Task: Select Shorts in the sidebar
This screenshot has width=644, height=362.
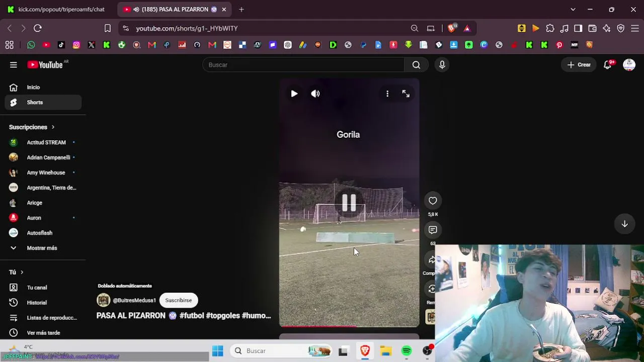Action: point(43,103)
